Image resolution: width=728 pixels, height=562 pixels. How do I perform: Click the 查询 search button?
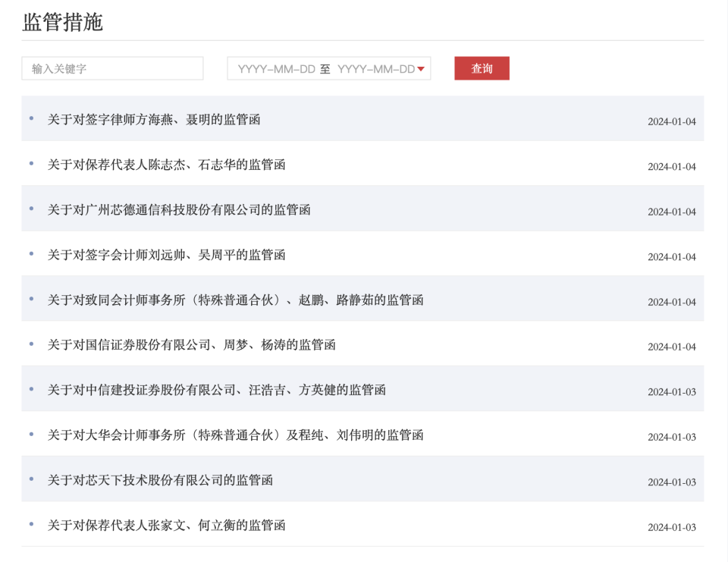[x=482, y=68]
